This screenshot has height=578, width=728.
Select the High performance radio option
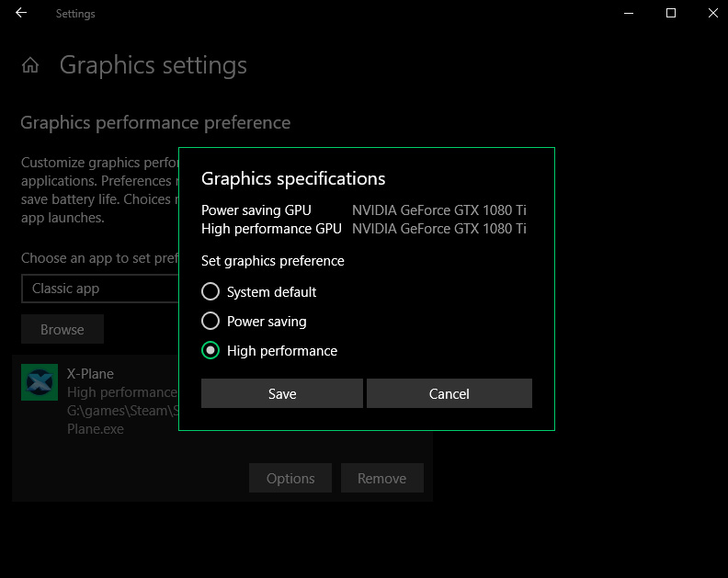coord(210,351)
